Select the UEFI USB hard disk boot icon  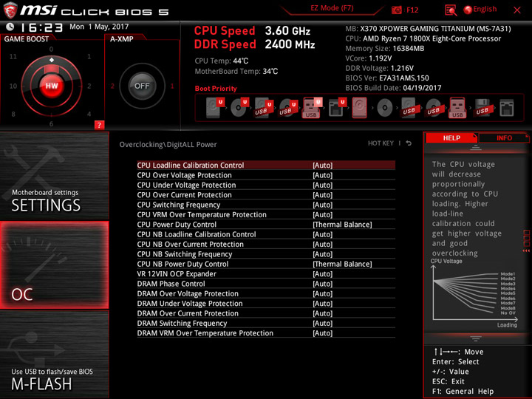click(264, 108)
